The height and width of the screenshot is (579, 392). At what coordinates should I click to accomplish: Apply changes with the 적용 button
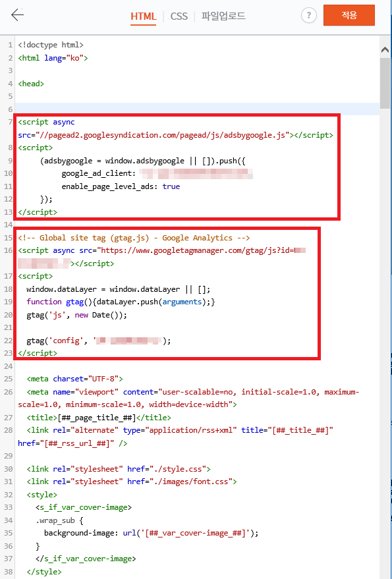[349, 15]
